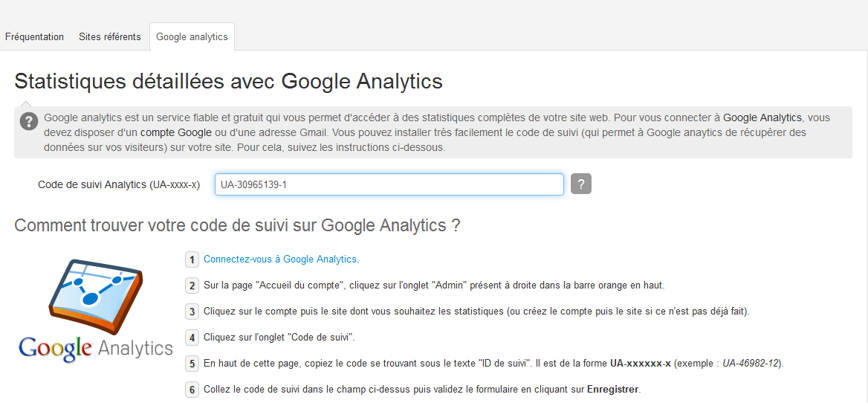Click the Code de suivi Analytics label
The image size is (868, 403).
pyautogui.click(x=118, y=185)
